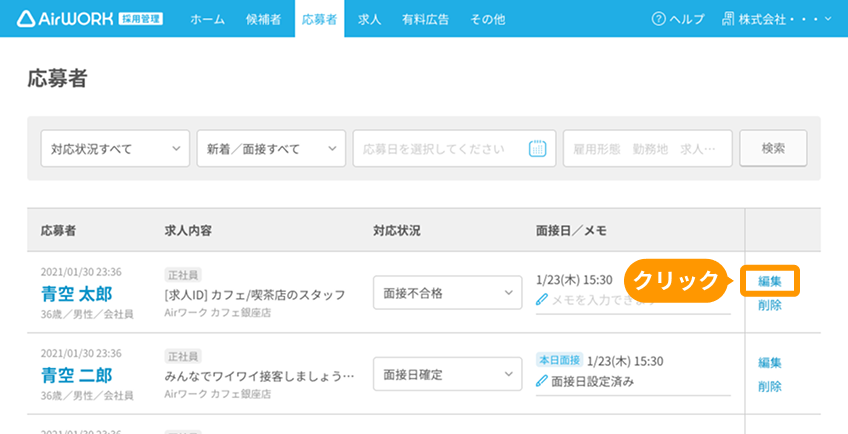The image size is (848, 434).
Task: Click 面接日／メモ column header
Action: tap(571, 231)
